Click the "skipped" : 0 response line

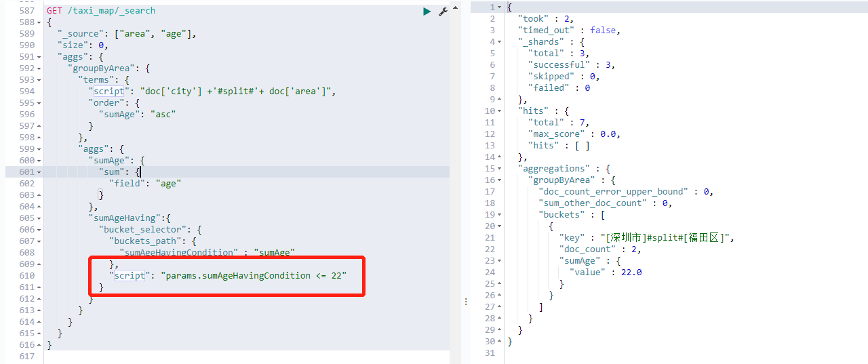[x=564, y=76]
